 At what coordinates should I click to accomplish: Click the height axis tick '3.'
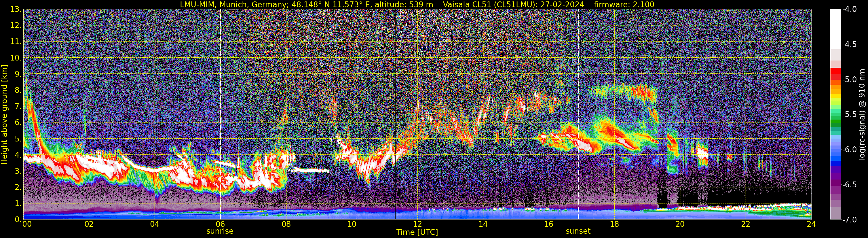pos(18,171)
